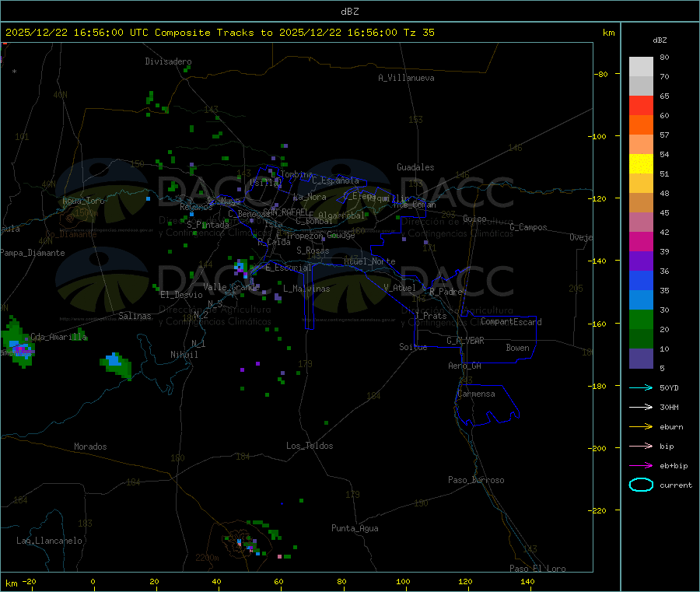Image resolution: width=700 pixels, height=592 pixels.
Task: Click the Divisadero place label
Action: [x=168, y=61]
